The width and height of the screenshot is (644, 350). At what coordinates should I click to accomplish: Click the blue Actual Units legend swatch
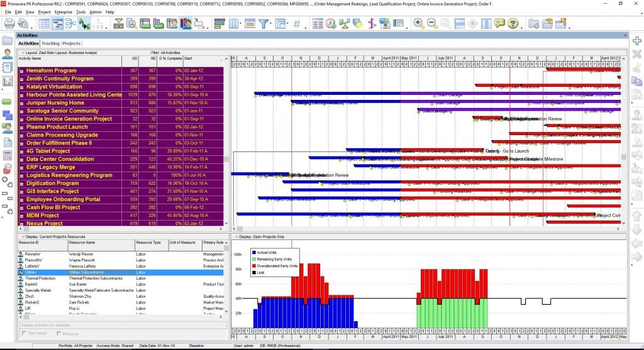(x=254, y=253)
